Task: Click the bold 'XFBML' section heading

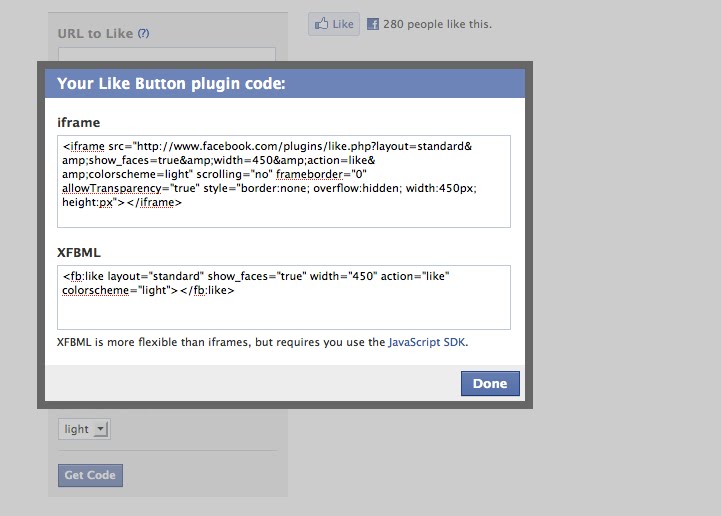Action: [x=79, y=253]
